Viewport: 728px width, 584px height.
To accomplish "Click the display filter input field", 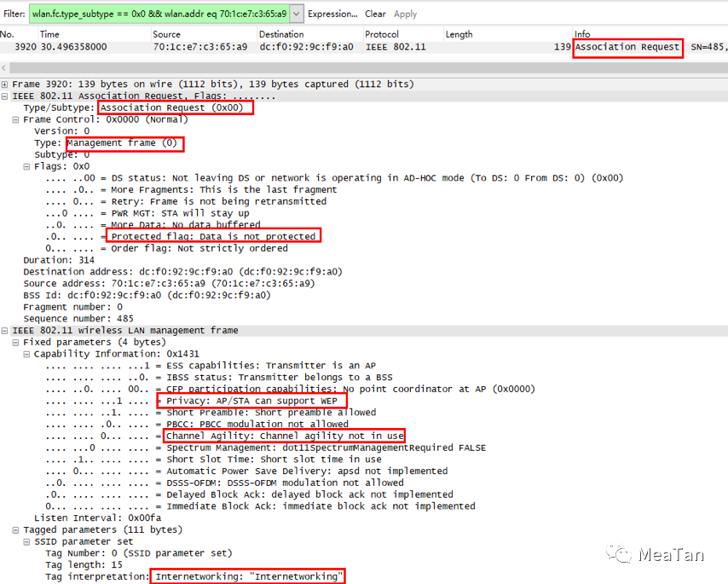I will click(x=159, y=14).
